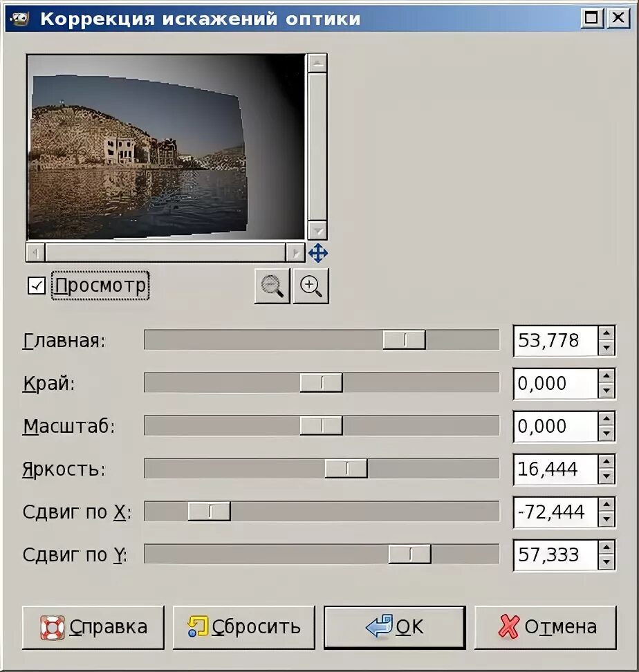This screenshot has width=639, height=672.
Task: Decrease Главная value with down arrow
Action: (606, 348)
